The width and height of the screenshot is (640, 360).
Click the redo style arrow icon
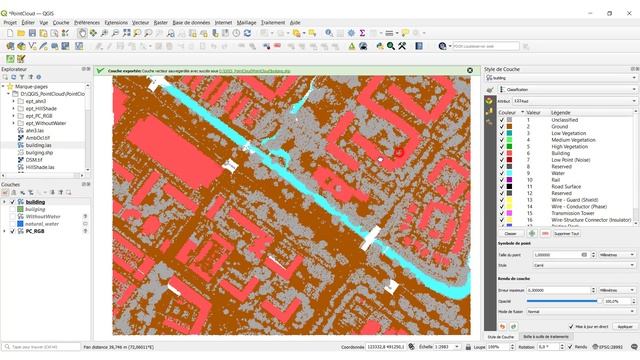pyautogui.click(x=513, y=327)
